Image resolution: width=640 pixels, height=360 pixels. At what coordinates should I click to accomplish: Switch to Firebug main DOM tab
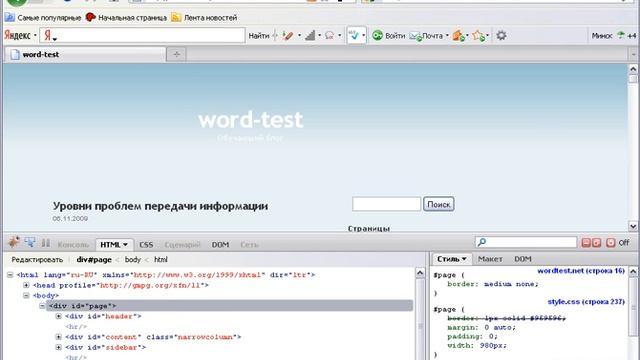tap(220, 244)
